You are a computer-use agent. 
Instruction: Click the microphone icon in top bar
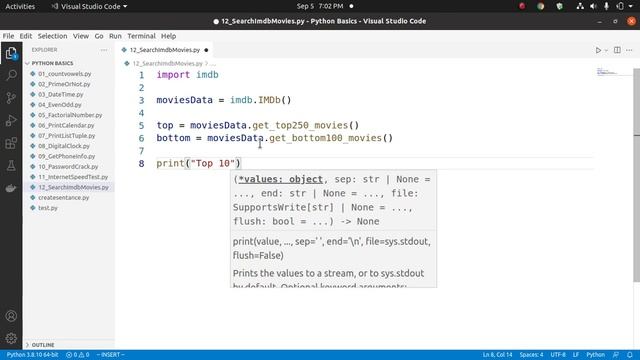point(607,6)
